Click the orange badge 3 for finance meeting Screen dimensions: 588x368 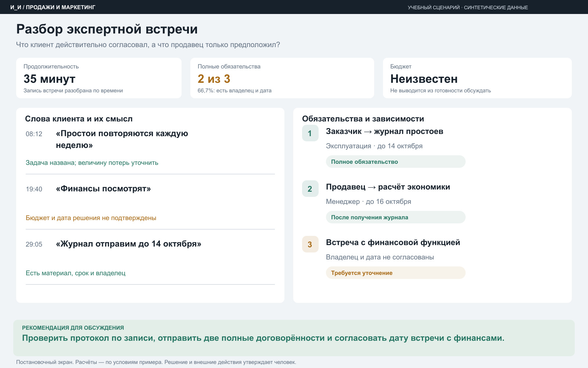coord(310,244)
